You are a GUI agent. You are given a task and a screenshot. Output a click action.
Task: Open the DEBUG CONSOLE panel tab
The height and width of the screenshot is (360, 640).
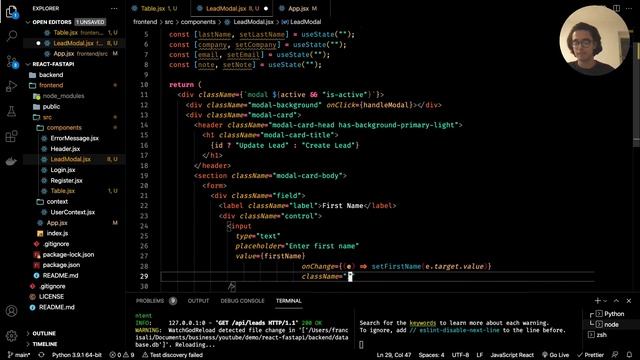click(242, 301)
